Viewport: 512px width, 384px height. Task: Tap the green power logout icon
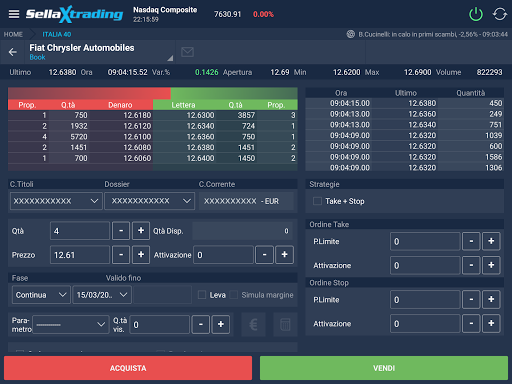(476, 14)
